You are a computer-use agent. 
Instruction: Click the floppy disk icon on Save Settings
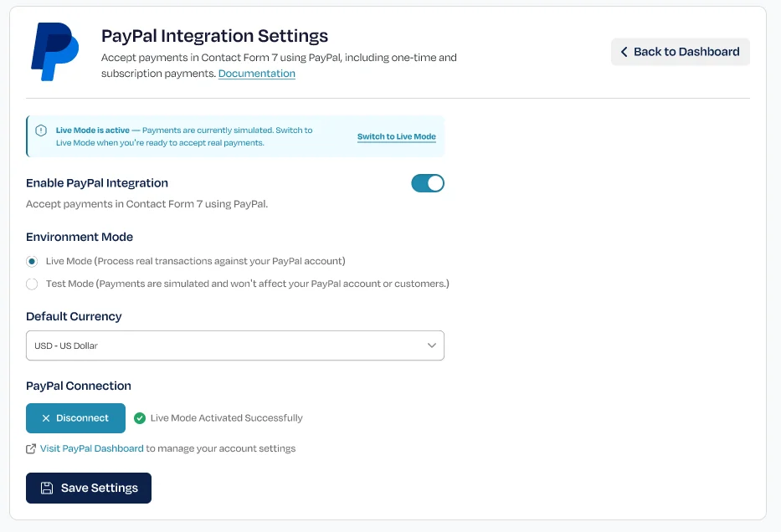point(47,489)
